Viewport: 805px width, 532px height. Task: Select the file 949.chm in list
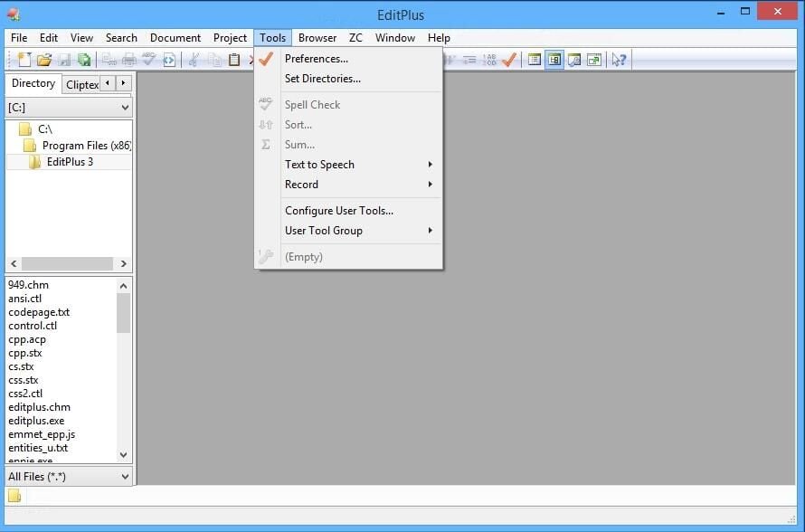click(x=28, y=285)
